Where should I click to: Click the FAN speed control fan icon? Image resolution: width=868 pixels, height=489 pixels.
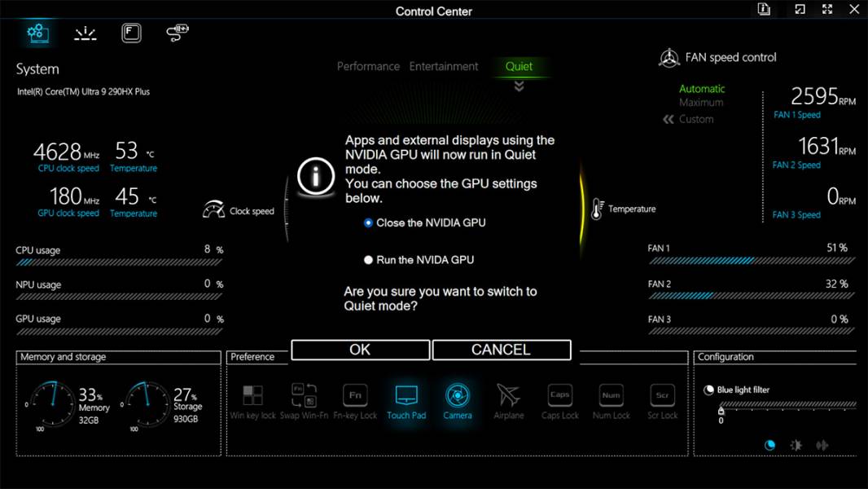pyautogui.click(x=669, y=58)
